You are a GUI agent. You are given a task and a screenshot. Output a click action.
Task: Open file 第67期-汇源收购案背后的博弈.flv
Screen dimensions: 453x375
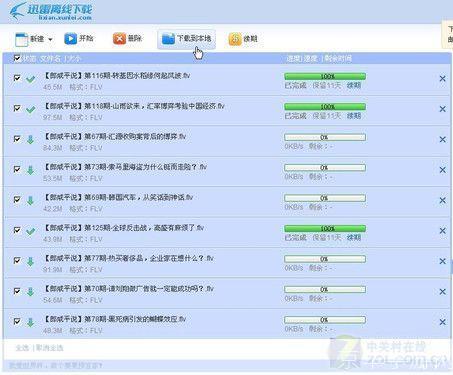tap(115, 136)
